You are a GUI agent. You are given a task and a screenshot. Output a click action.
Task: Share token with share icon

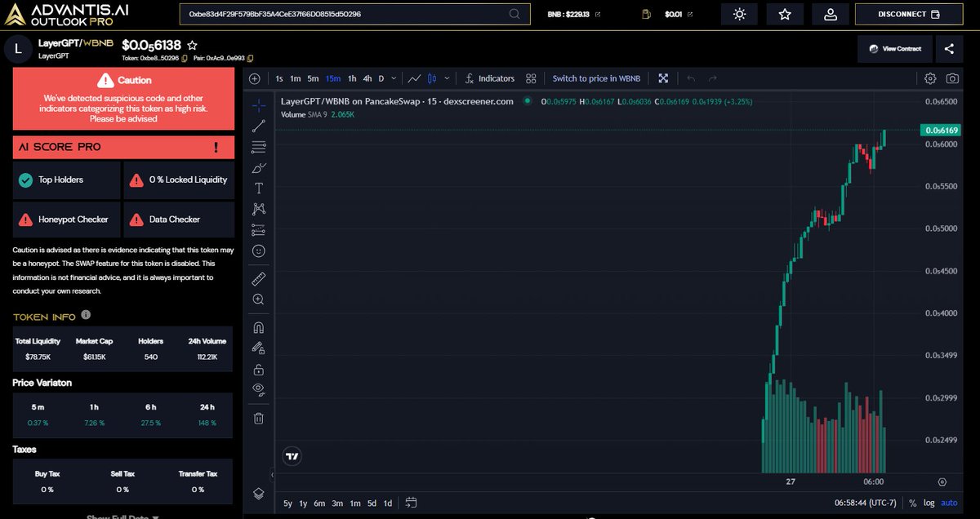pos(949,49)
